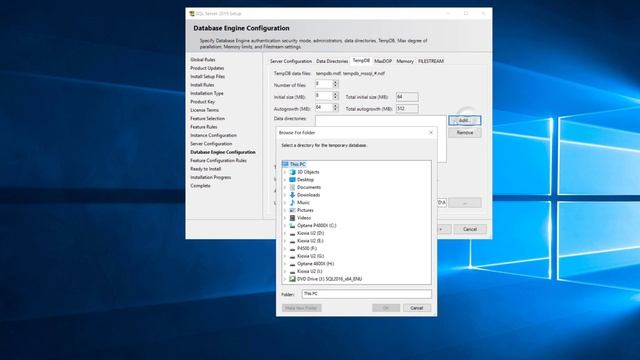Click the Kioxia U2 (G:) drive icon
Image resolution: width=640 pixels, height=360 pixels.
pyautogui.click(x=292, y=256)
